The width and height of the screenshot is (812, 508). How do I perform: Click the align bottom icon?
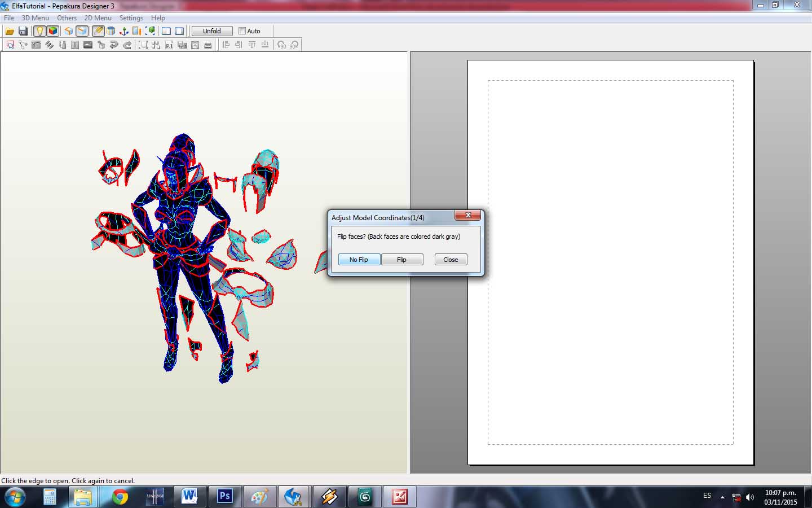coord(265,45)
